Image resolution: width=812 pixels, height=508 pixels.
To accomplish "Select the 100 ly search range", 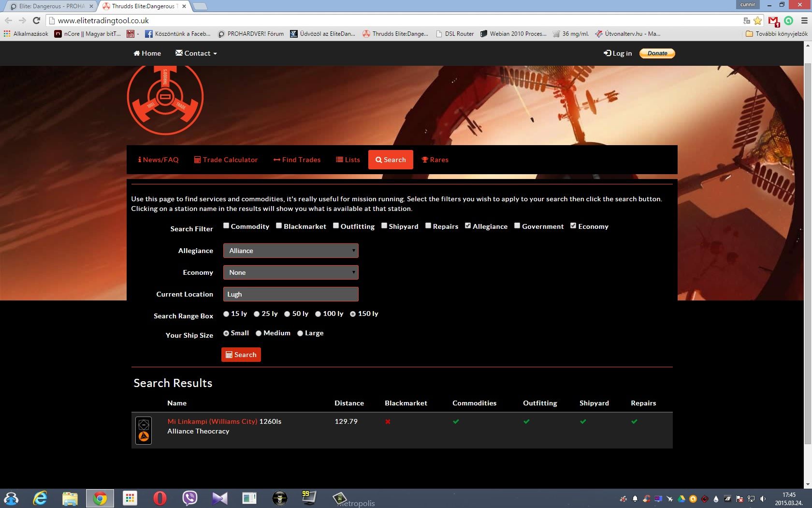I will tap(318, 314).
